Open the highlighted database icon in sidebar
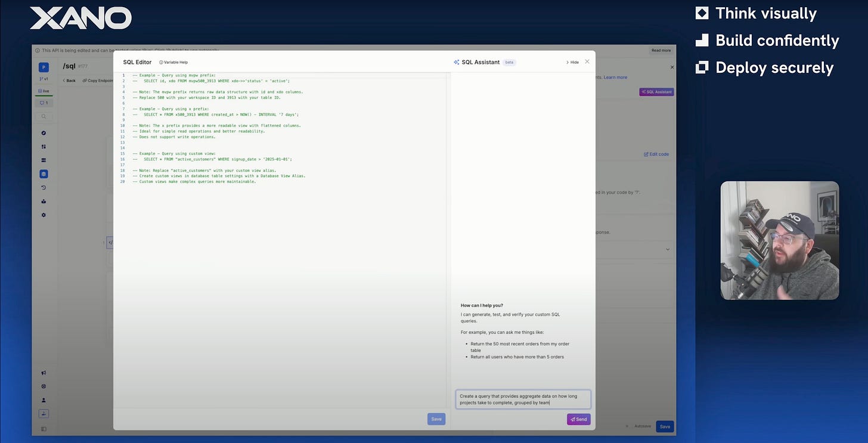The image size is (868, 443). pyautogui.click(x=44, y=174)
